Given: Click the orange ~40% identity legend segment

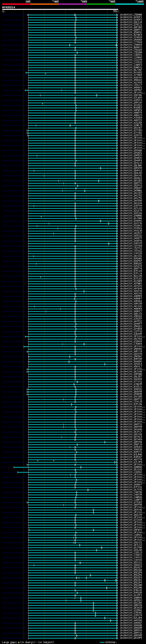Looking at the screenshot, I should click(45, 4).
